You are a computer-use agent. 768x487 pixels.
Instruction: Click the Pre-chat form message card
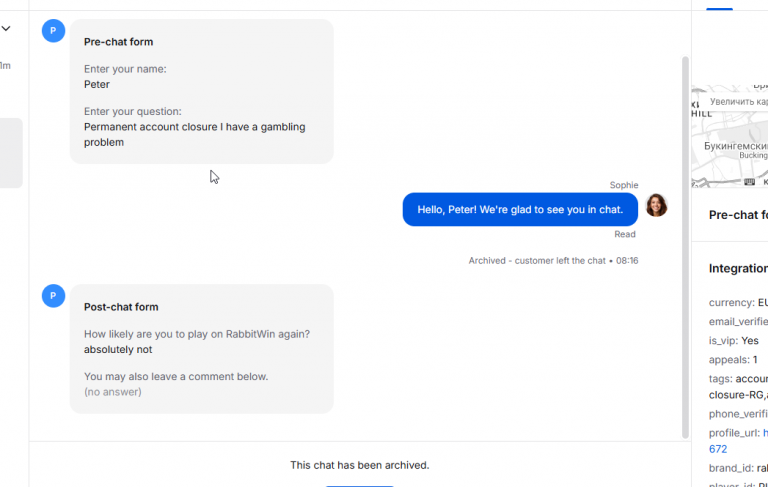tap(202, 92)
